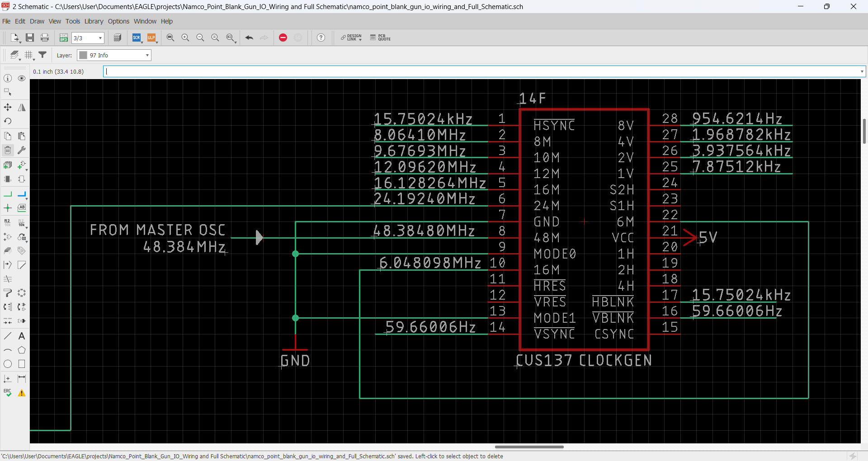
Task: Open the Library menu
Action: point(94,21)
